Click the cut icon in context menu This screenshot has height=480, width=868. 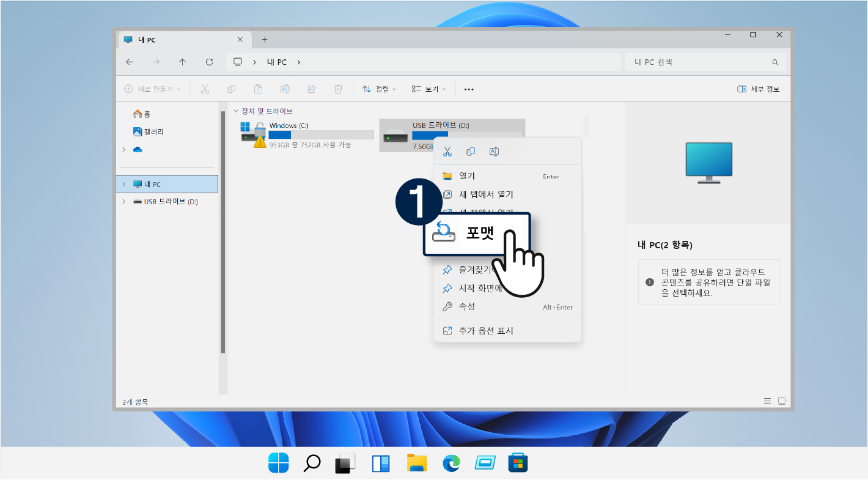point(447,152)
